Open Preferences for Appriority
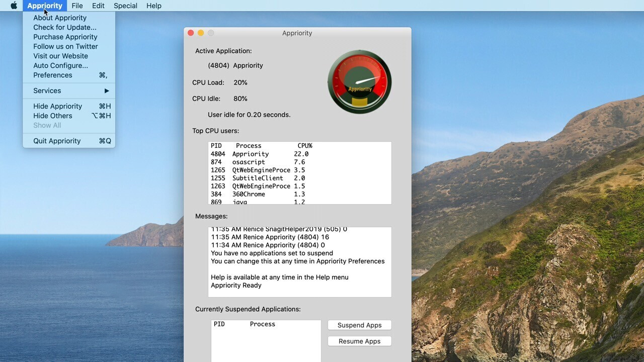 point(52,75)
